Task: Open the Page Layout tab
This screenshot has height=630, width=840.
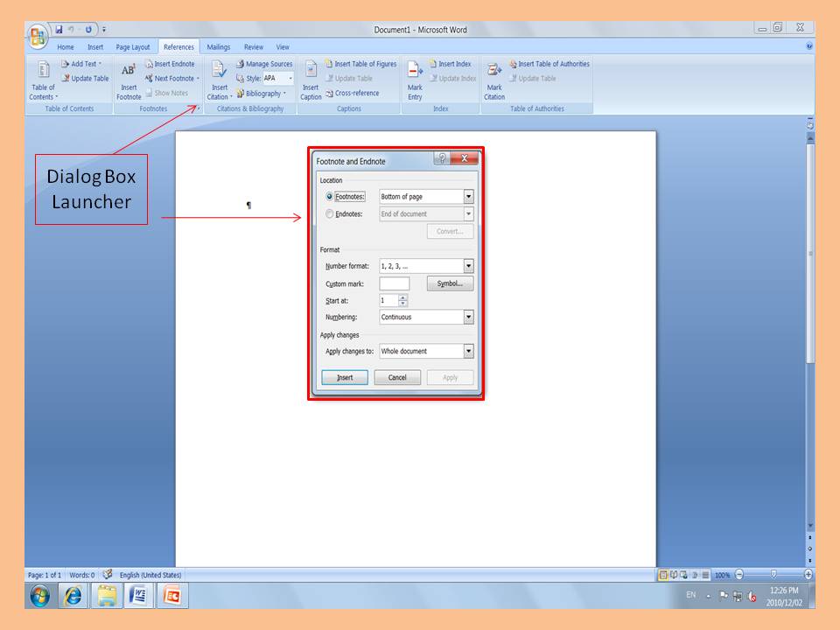Action: coord(133,47)
